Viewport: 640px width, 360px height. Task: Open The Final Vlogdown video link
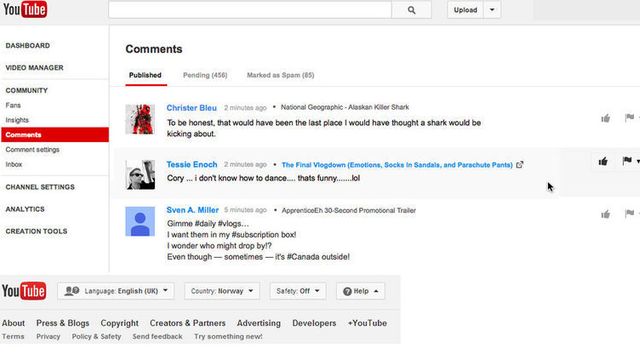[397, 165]
